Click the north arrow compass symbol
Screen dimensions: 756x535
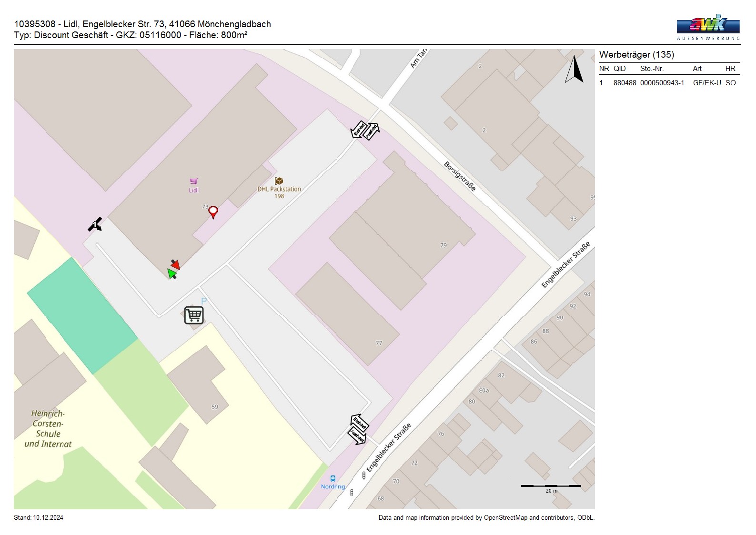575,70
